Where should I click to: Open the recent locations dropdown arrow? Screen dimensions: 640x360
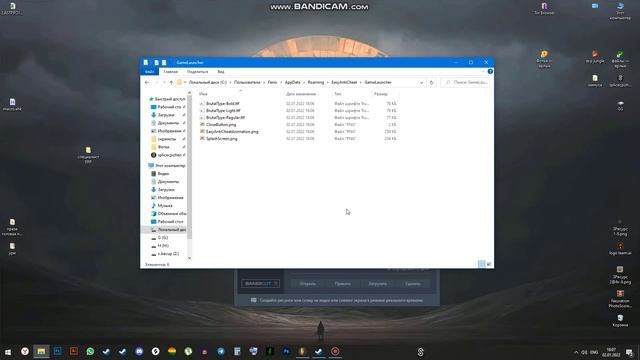pyautogui.click(x=164, y=82)
